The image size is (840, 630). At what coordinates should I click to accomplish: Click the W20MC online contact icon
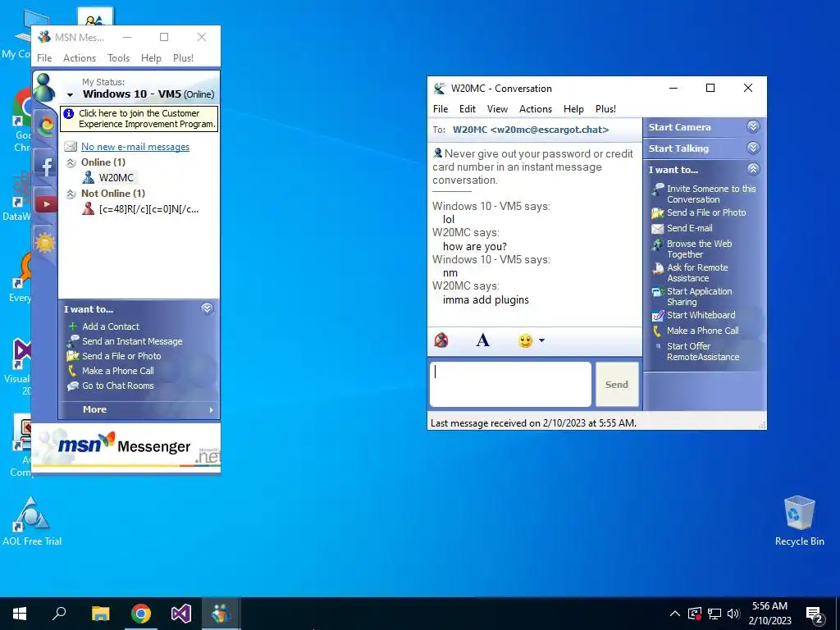coord(89,177)
